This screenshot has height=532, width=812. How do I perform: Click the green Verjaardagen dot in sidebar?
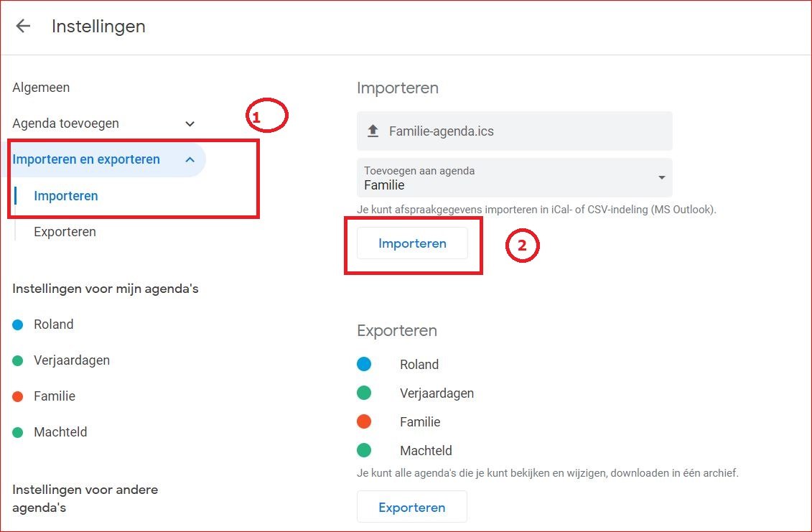click(18, 360)
